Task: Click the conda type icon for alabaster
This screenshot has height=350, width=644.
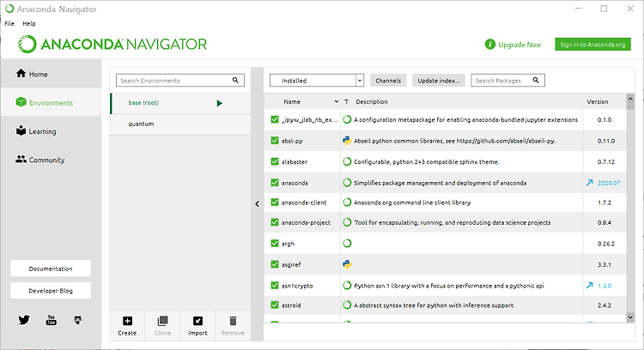Action: click(x=347, y=161)
